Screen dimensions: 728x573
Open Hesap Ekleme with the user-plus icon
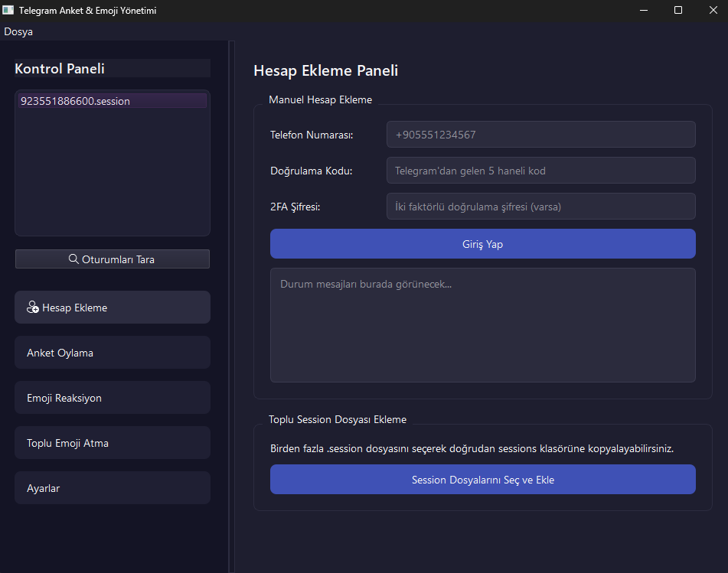113,308
